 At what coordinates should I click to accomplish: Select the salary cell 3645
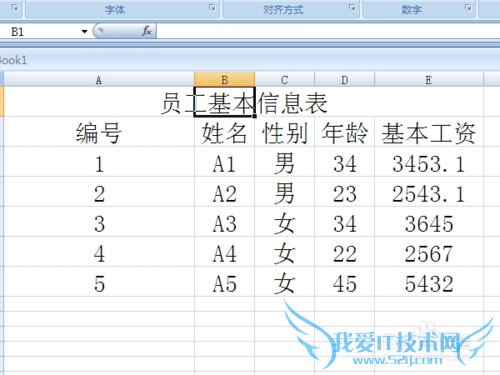pyautogui.click(x=429, y=222)
